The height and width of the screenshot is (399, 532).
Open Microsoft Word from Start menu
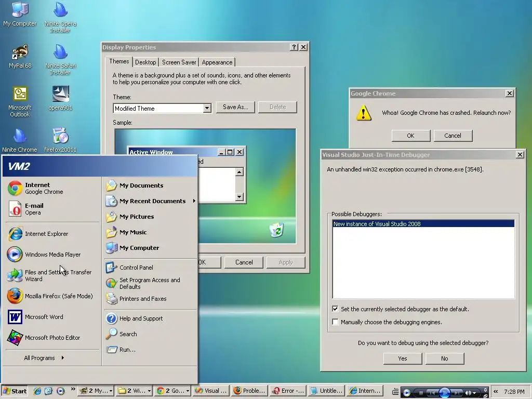pos(52,317)
